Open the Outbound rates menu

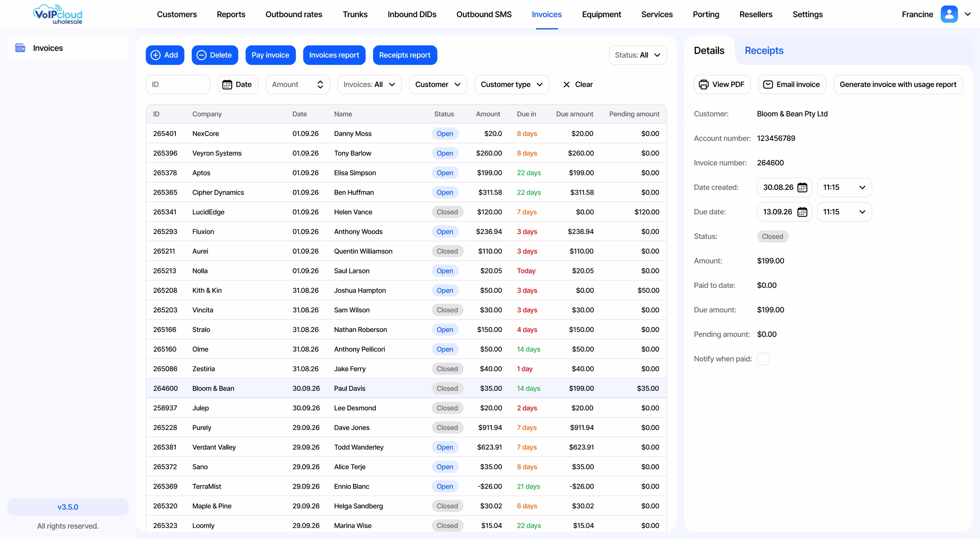point(294,14)
